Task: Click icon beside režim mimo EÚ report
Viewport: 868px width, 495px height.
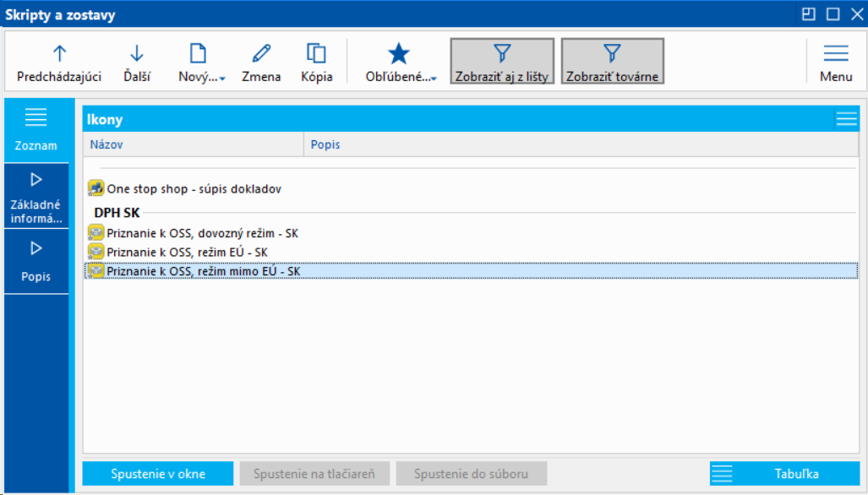Action: (x=96, y=270)
